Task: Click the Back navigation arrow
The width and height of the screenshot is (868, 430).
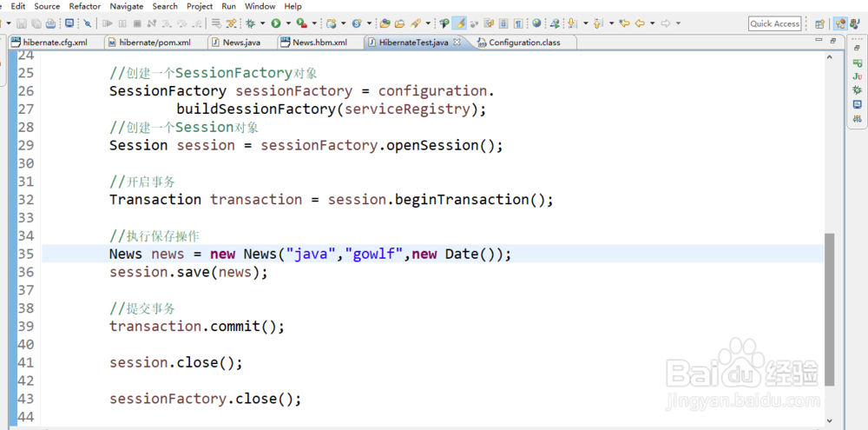Action: click(640, 23)
